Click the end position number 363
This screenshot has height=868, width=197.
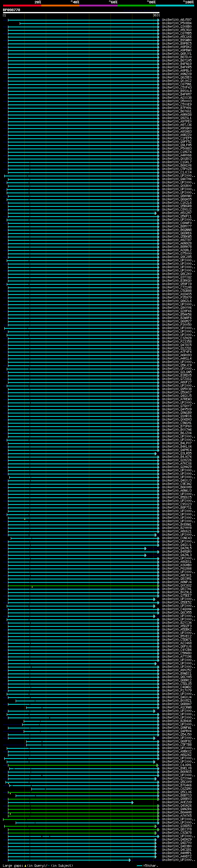point(155,15)
